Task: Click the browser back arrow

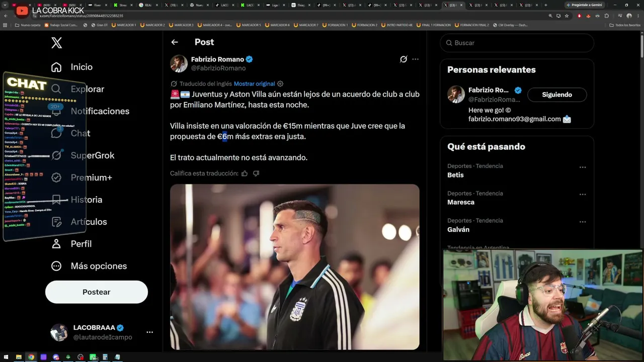Action: tap(6, 16)
